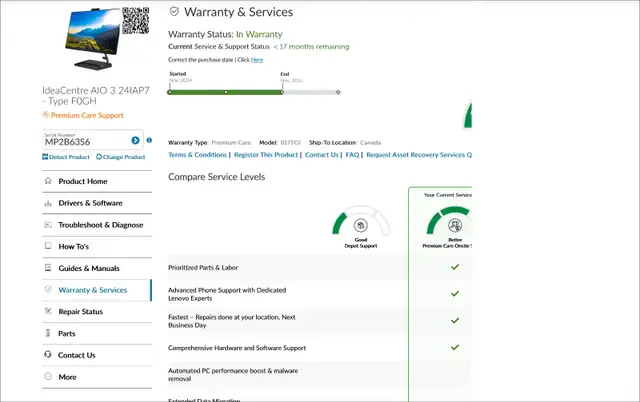The width and height of the screenshot is (640, 402).
Task: Expand the More menu item
Action: [x=97, y=377]
